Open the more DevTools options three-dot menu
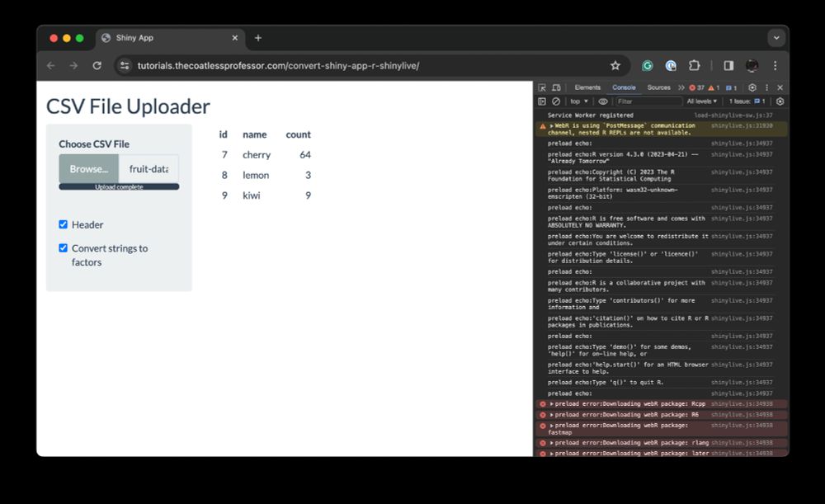The height and width of the screenshot is (504, 825). click(x=767, y=87)
